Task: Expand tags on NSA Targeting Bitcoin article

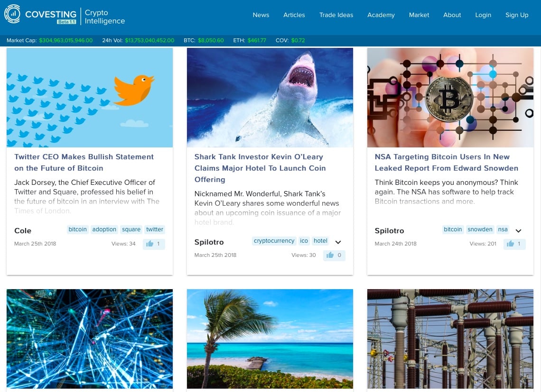Action: tap(518, 230)
